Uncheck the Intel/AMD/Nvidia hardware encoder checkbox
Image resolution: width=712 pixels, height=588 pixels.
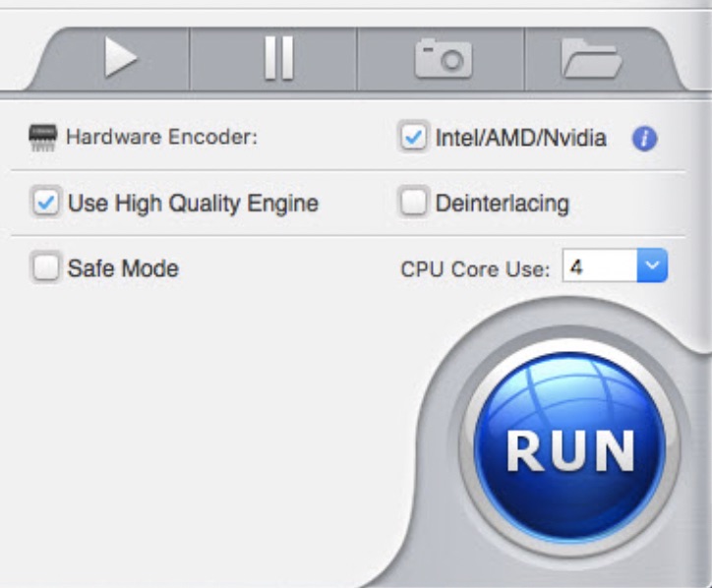(x=413, y=137)
